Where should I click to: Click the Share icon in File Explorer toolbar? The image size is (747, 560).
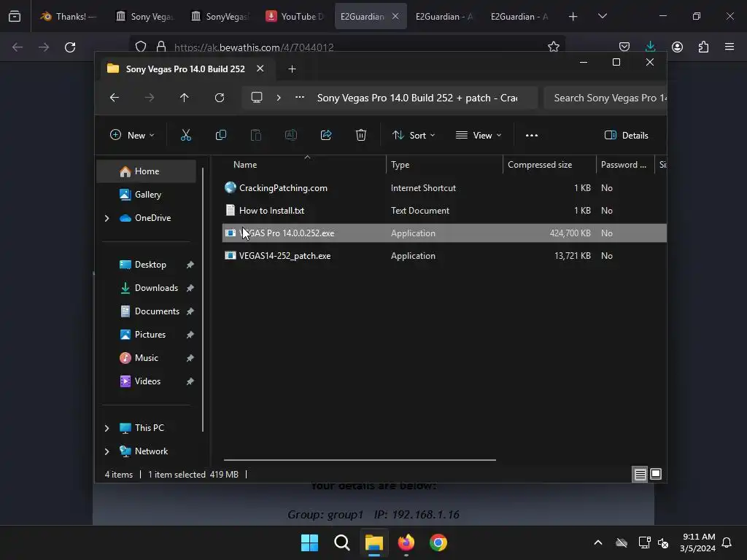326,135
